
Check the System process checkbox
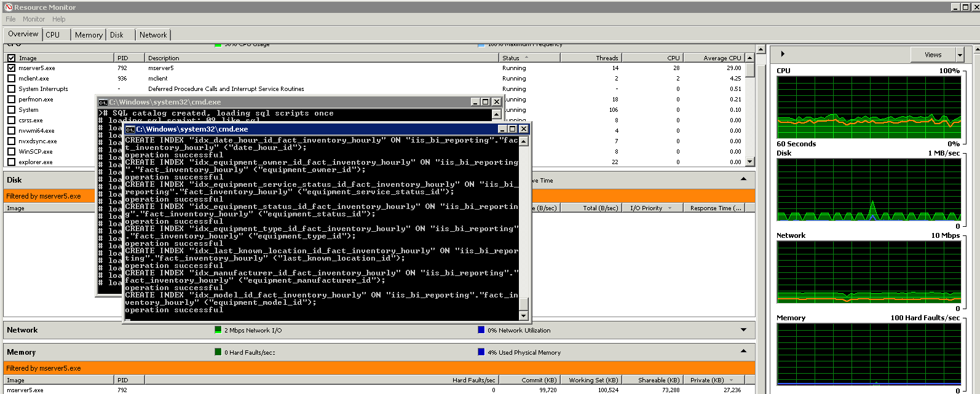[11, 110]
